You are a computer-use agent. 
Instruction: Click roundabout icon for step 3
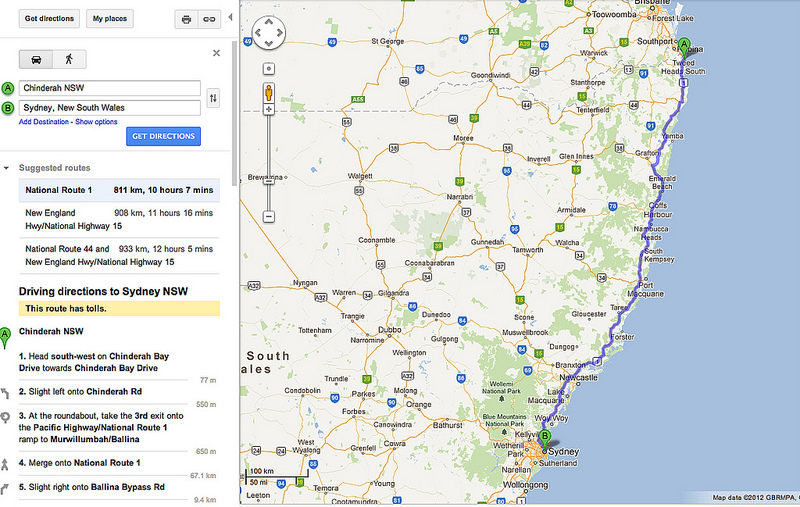click(x=5, y=417)
